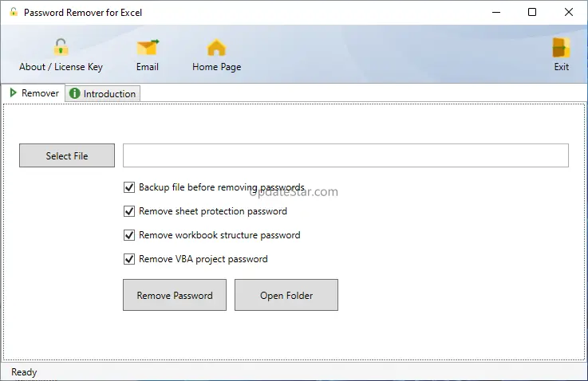Click the Remove Password button
The image size is (588, 381).
point(175,295)
